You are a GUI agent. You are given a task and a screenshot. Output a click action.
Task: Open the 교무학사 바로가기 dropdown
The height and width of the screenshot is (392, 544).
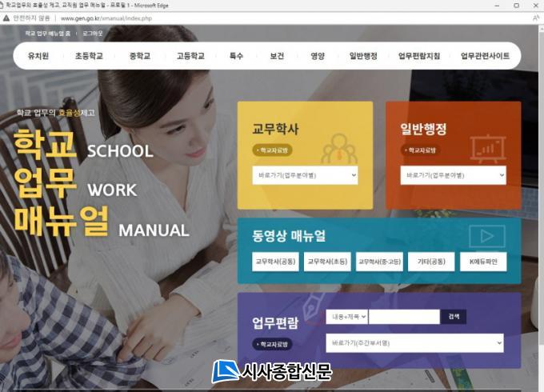click(x=305, y=175)
